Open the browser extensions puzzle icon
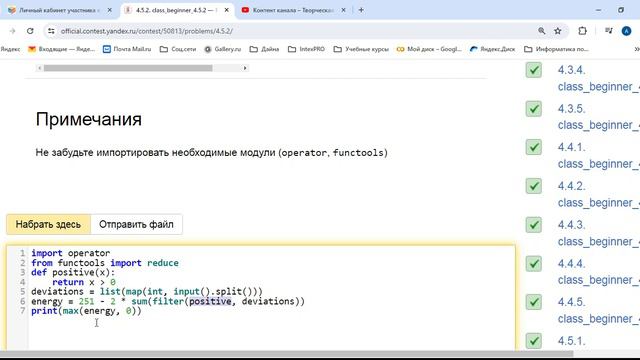Viewport: 640px width, 360px height. [582, 31]
